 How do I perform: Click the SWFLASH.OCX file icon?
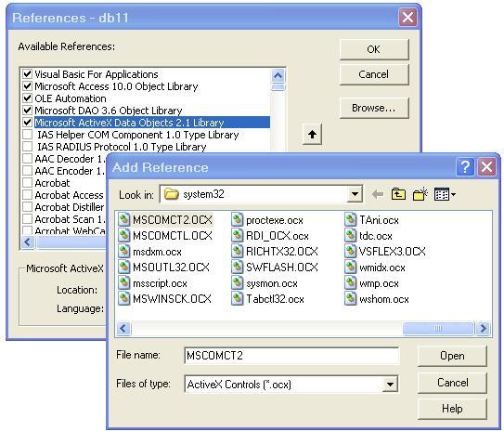click(238, 267)
